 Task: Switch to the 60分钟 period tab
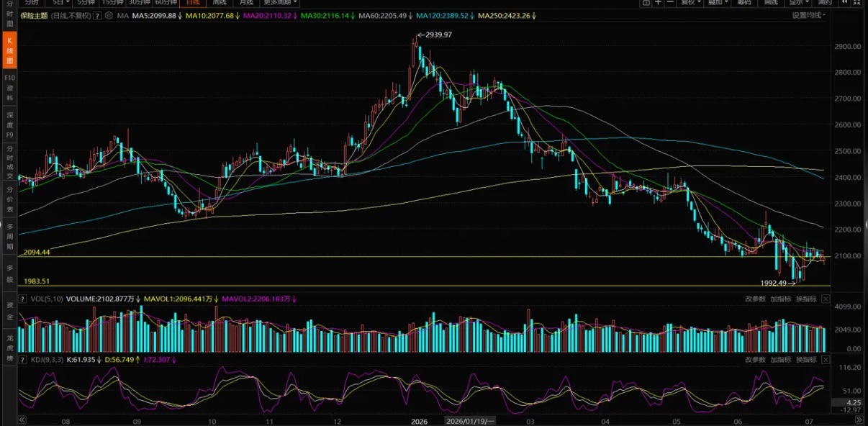(166, 3)
